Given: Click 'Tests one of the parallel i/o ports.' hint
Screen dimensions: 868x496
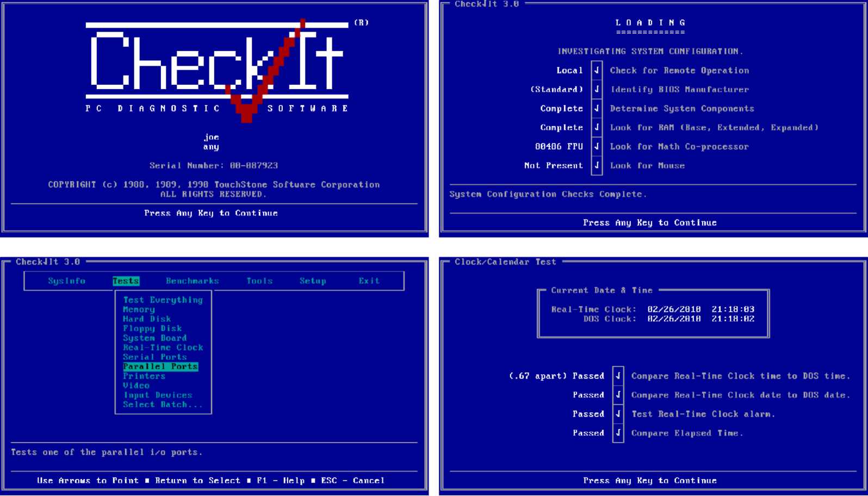Looking at the screenshot, I should click(107, 452).
